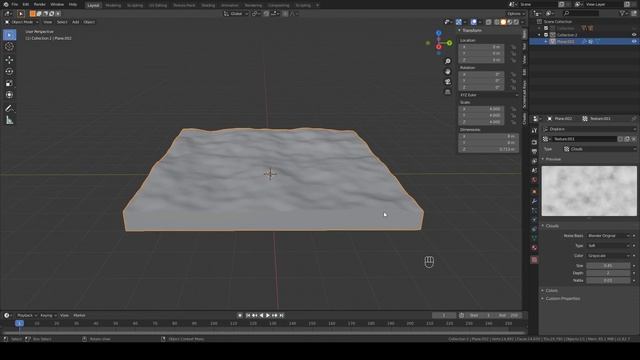Image resolution: width=640 pixels, height=360 pixels.
Task: Select the Annotate tool
Action: point(9,109)
